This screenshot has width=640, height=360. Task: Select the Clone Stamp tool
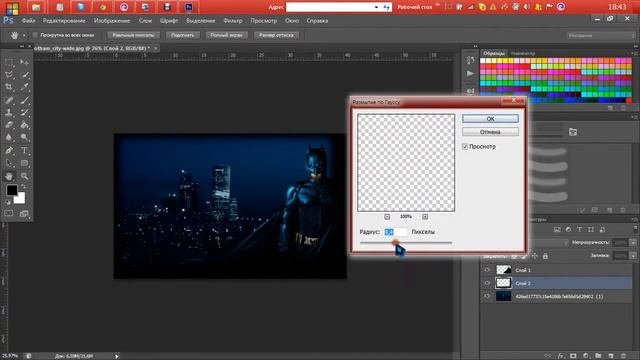pyautogui.click(x=9, y=113)
